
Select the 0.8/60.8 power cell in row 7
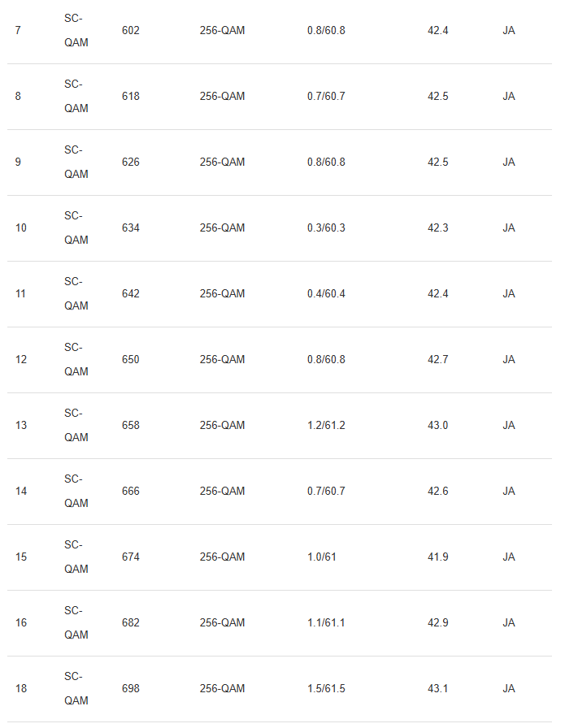[x=326, y=31]
